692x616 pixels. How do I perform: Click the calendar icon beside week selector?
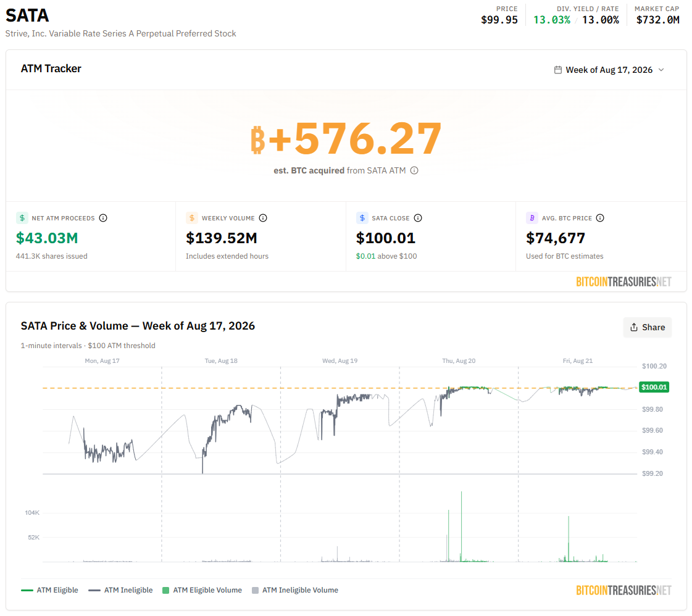[558, 70]
